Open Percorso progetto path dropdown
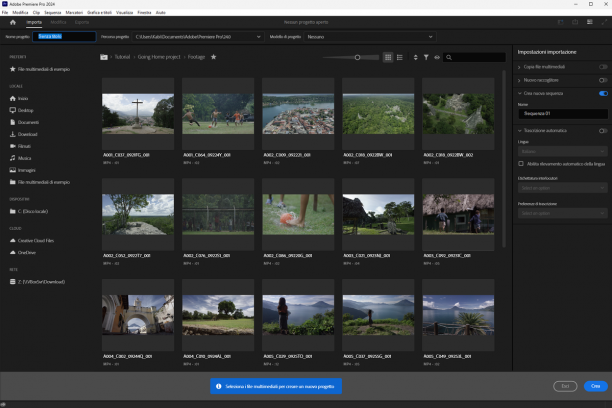The height and width of the screenshot is (408, 612). tap(198, 37)
